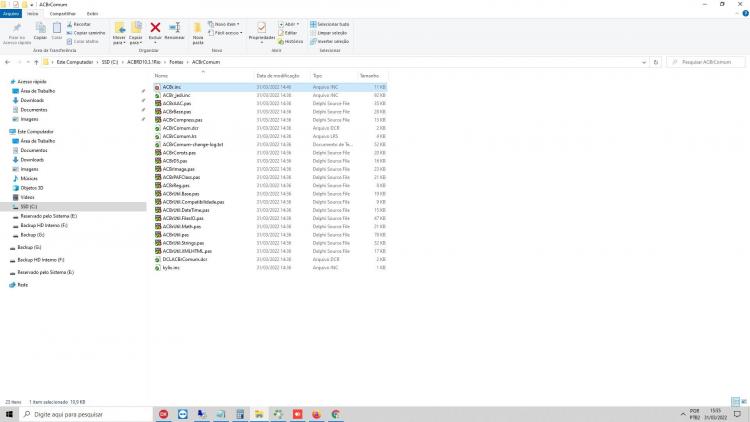Open Propriedades from the ribbon
The width and height of the screenshot is (750, 422).
click(x=262, y=32)
